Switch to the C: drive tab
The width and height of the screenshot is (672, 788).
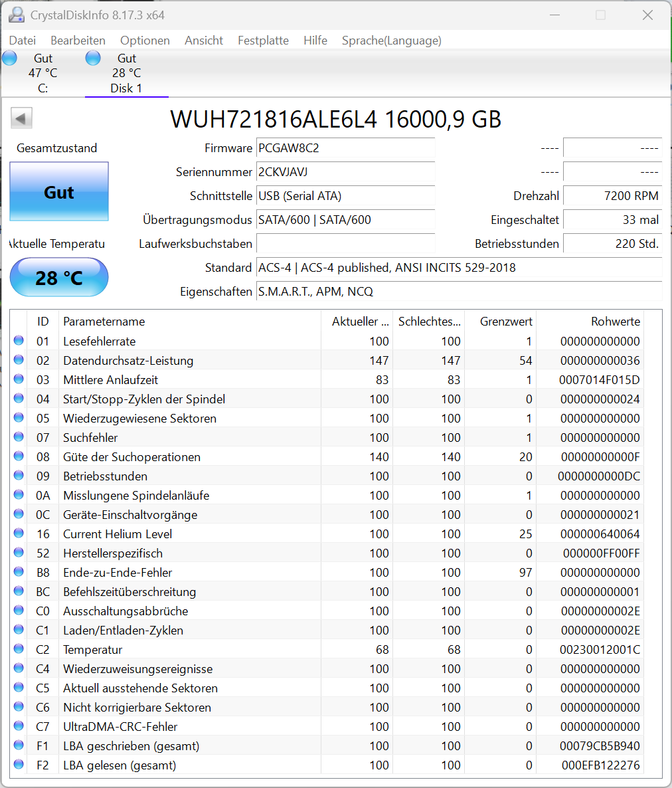pos(42,73)
